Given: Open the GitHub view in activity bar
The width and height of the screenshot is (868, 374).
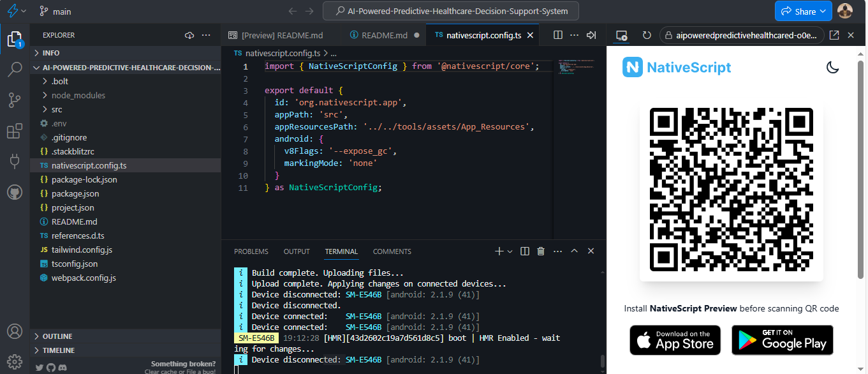Looking at the screenshot, I should [x=15, y=192].
